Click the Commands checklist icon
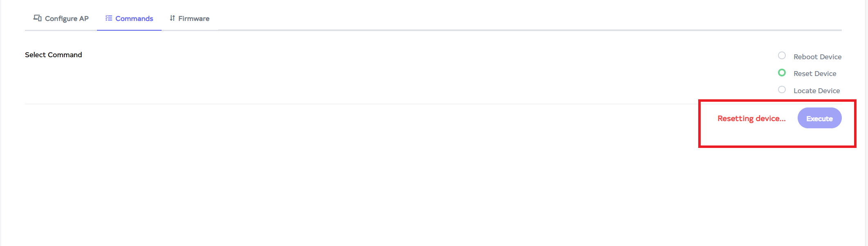Image resolution: width=868 pixels, height=246 pixels. (x=108, y=18)
